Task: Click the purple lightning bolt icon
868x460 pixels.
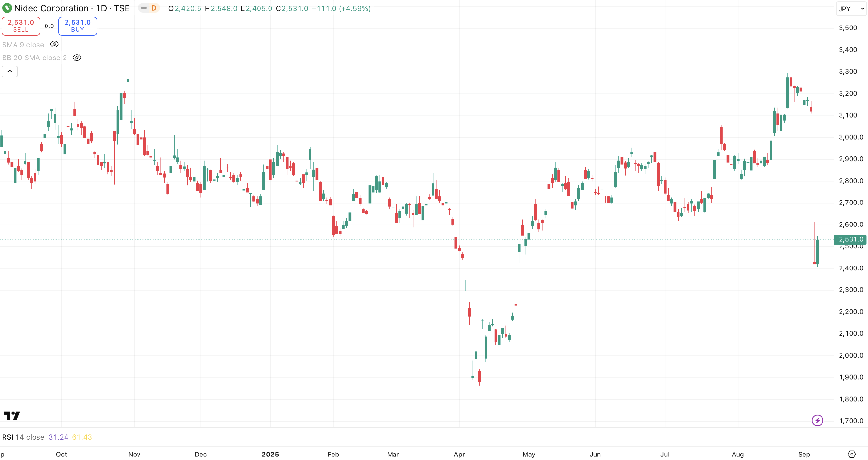Action: pyautogui.click(x=817, y=420)
